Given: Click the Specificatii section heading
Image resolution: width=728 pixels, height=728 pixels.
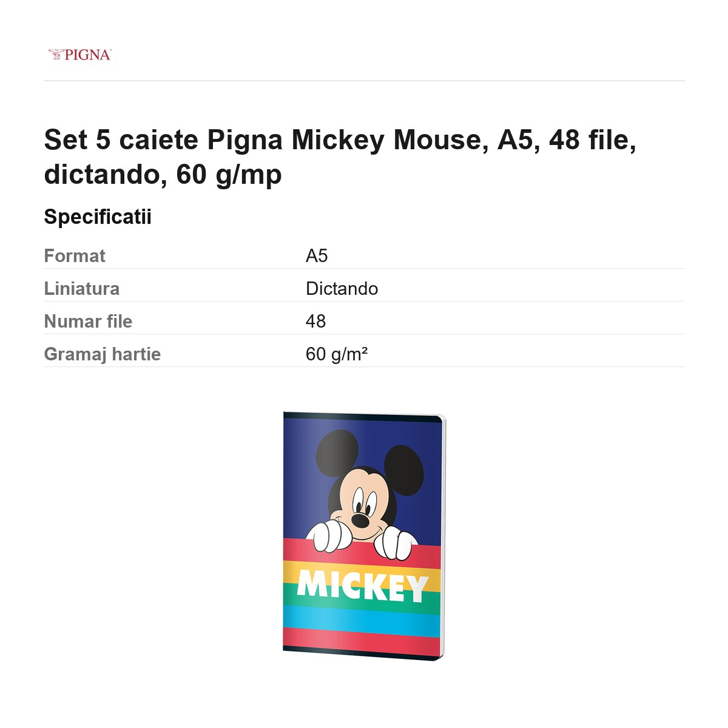Looking at the screenshot, I should tap(98, 217).
